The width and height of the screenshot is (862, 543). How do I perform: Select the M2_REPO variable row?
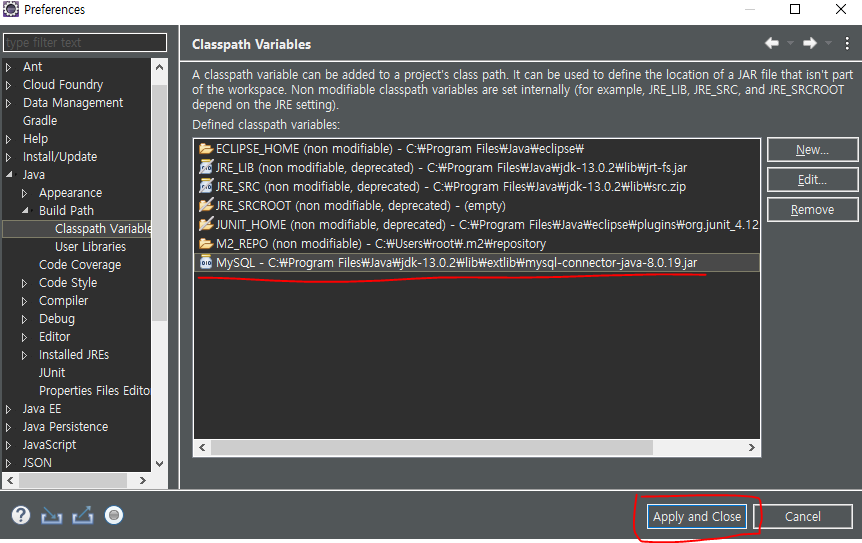(x=477, y=243)
